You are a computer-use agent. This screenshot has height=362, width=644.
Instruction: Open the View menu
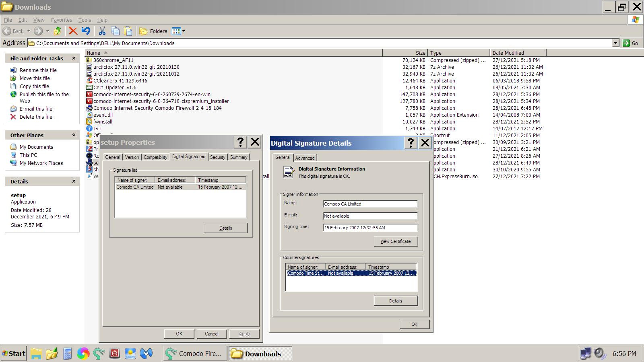39,20
